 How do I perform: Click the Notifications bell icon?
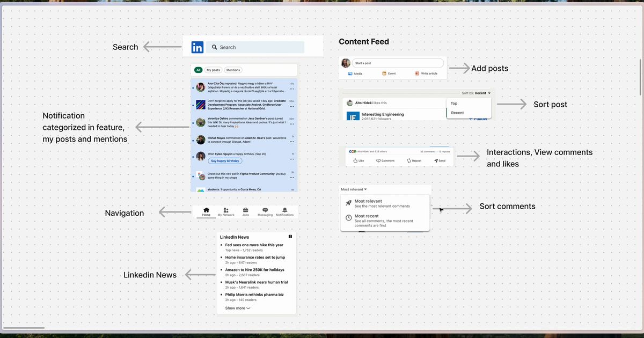tap(285, 209)
